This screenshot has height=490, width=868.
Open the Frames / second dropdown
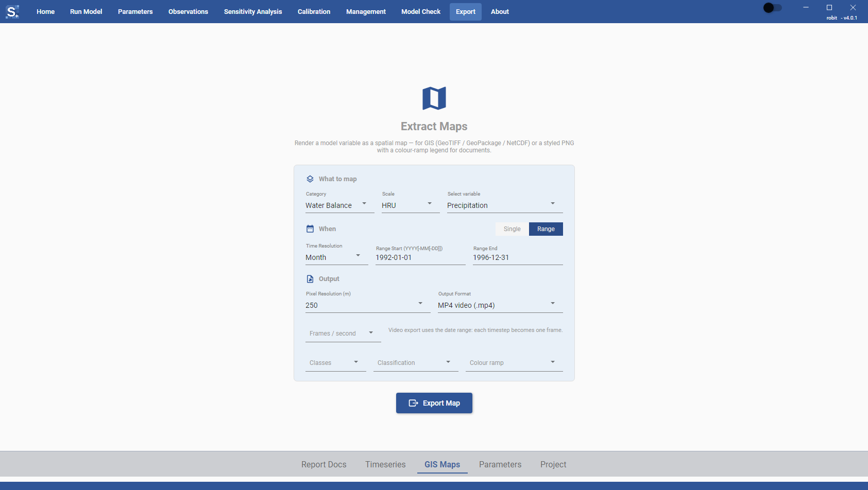pos(343,334)
